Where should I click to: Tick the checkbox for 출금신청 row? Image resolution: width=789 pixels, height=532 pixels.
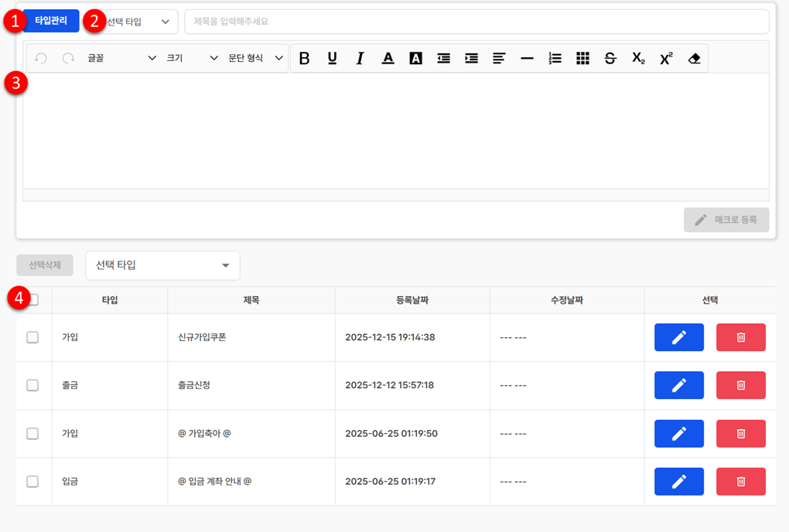32,385
